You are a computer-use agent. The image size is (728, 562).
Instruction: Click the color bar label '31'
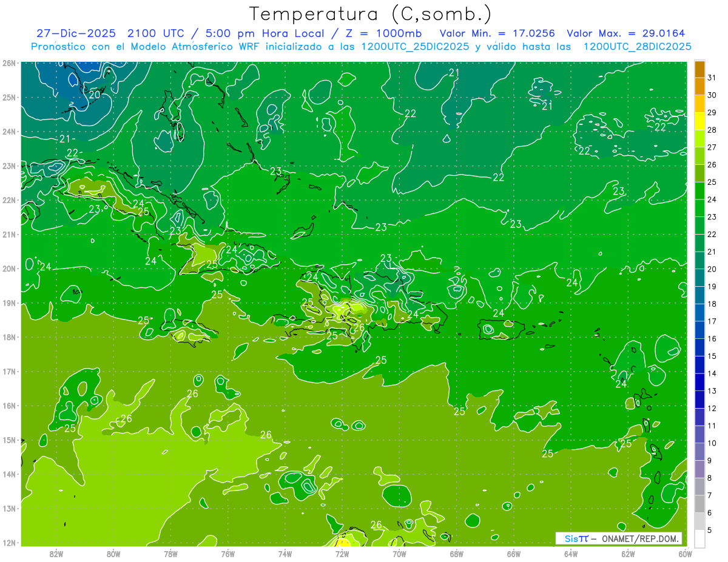coord(712,78)
